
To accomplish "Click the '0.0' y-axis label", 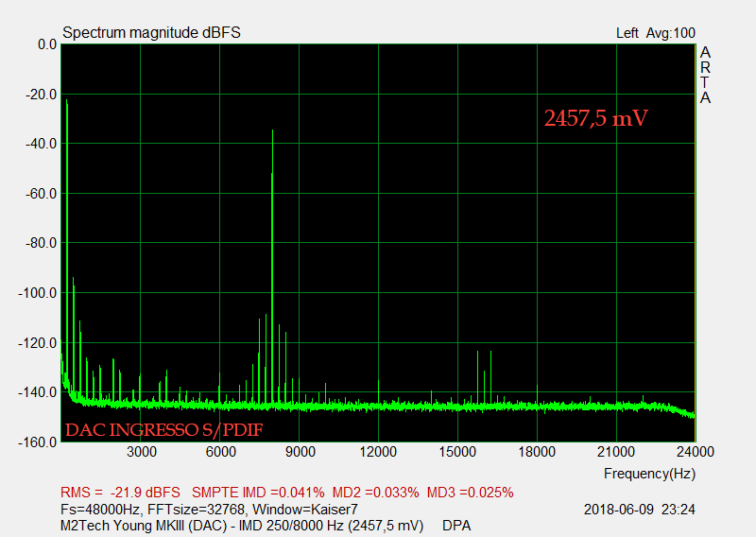I will (48, 44).
